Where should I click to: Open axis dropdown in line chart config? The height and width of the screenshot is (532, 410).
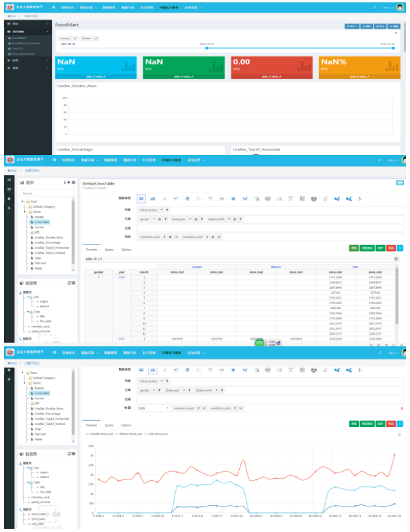coord(154,408)
